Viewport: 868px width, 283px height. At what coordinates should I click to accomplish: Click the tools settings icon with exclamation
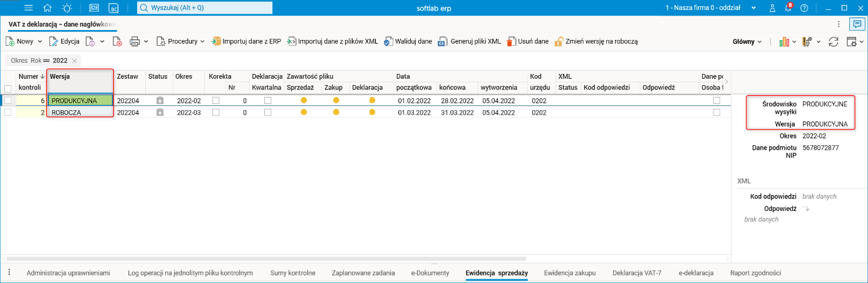(807, 41)
